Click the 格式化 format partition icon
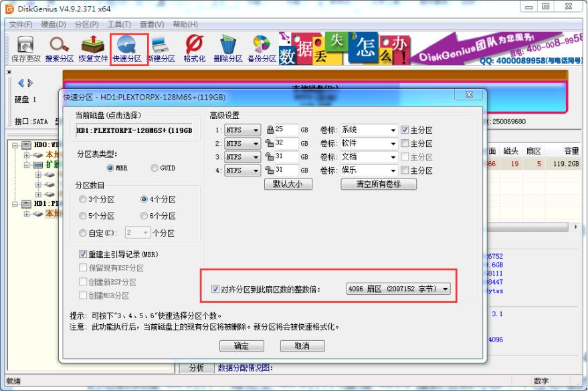The height and width of the screenshot is (391, 588). (x=193, y=47)
